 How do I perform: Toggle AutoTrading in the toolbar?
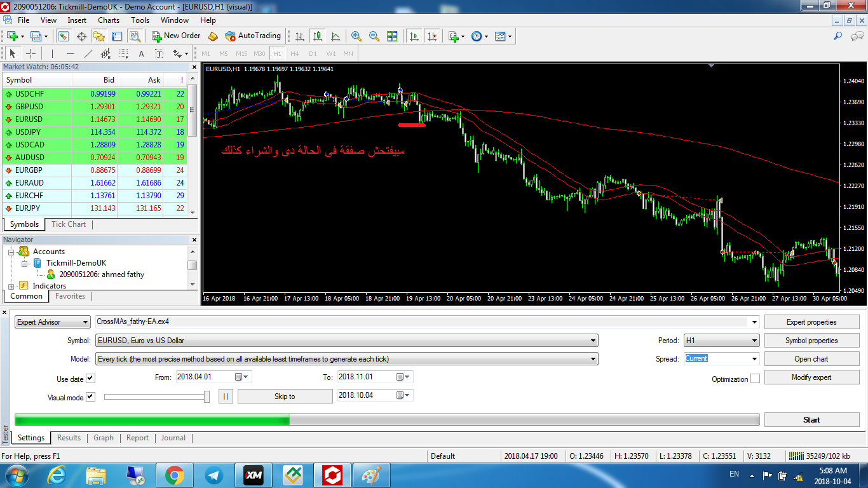click(252, 36)
